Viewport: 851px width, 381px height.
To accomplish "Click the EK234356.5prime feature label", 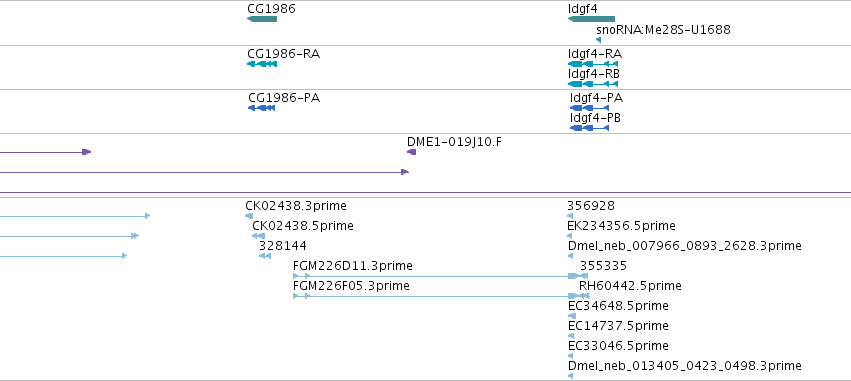I will pyautogui.click(x=621, y=226).
